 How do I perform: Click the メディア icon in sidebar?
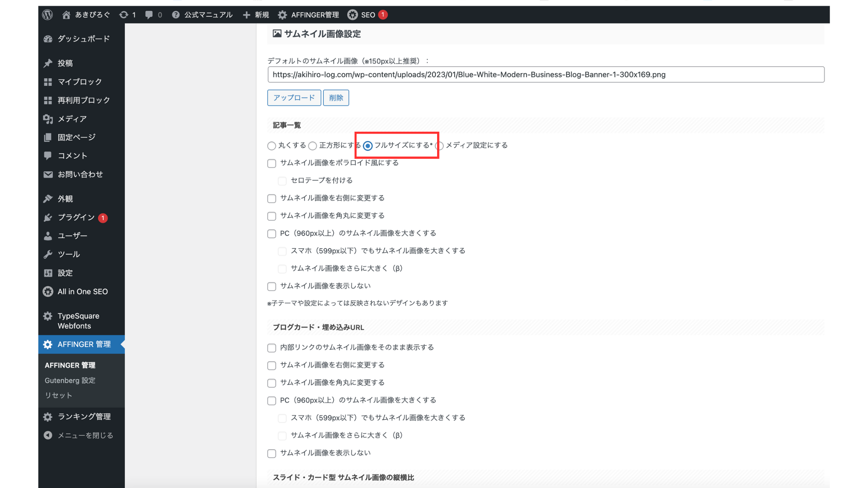point(48,119)
